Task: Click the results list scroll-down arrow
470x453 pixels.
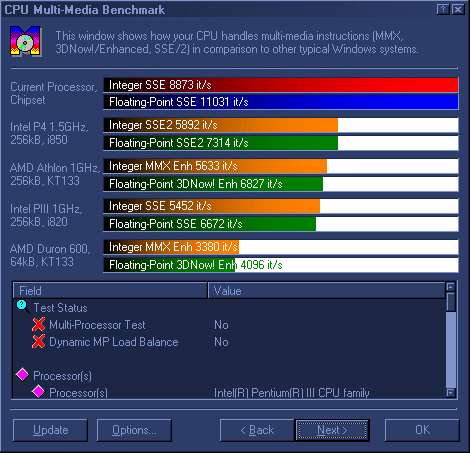Action: pos(451,393)
